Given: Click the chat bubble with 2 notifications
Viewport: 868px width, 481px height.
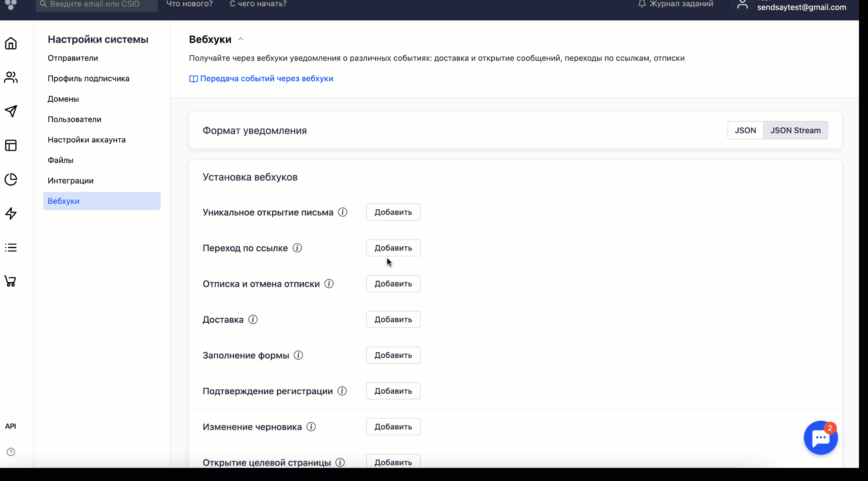Looking at the screenshot, I should [x=821, y=438].
